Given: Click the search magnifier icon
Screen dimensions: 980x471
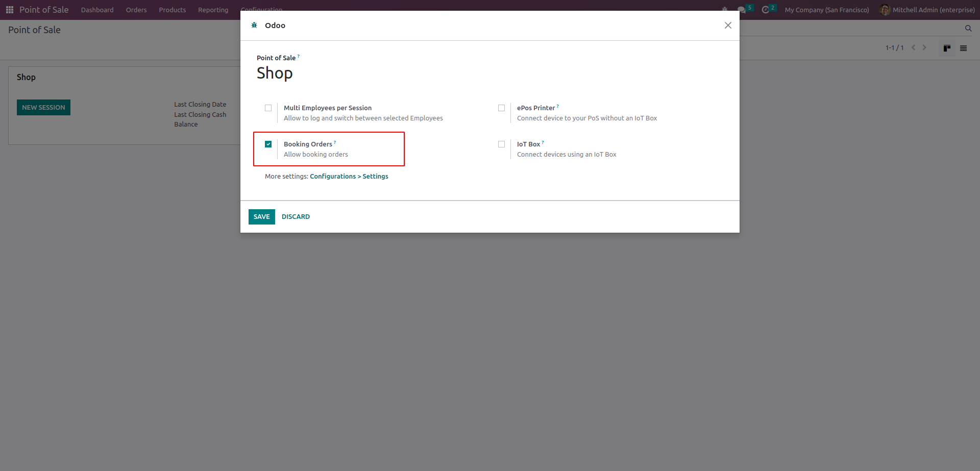Looking at the screenshot, I should point(968,29).
